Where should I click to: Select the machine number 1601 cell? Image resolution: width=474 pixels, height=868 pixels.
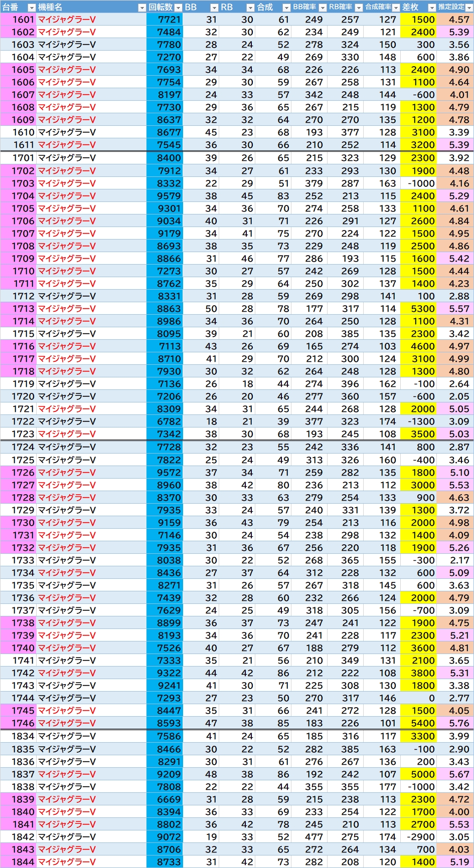click(x=18, y=20)
